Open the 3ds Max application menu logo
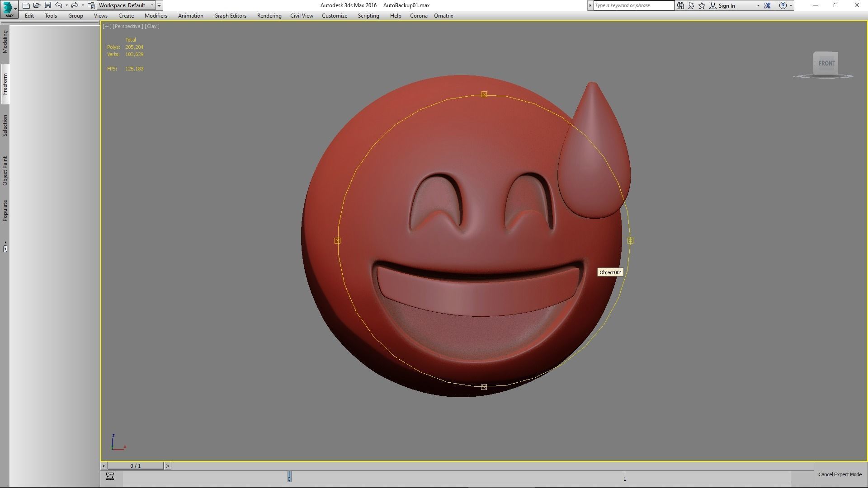The height and width of the screenshot is (488, 868). click(9, 9)
